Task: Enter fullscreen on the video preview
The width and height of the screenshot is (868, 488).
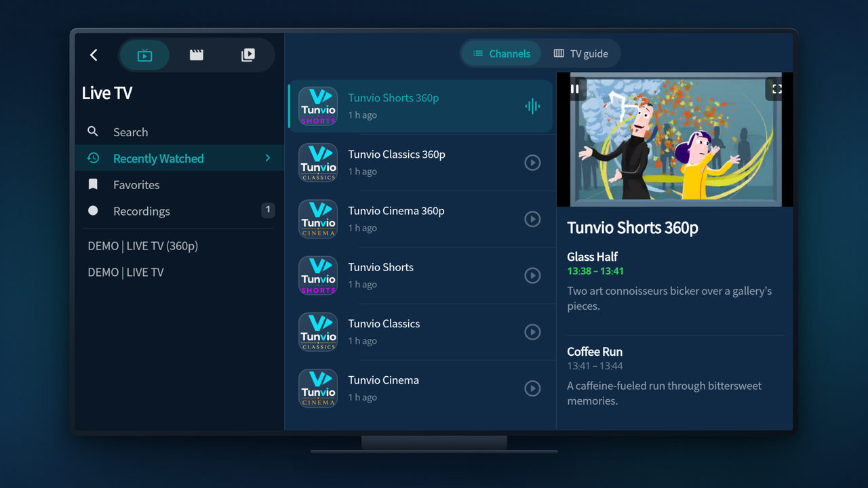Action: tap(777, 89)
